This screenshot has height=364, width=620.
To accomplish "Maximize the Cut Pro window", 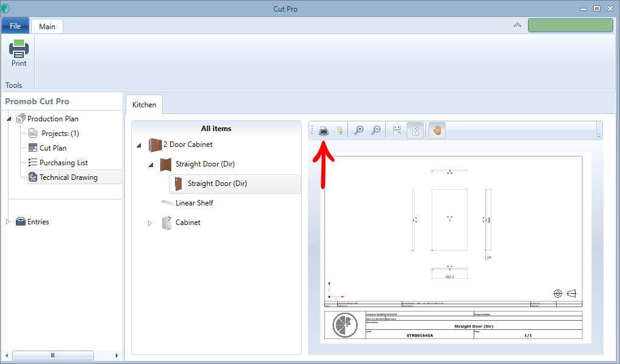I will [x=597, y=9].
